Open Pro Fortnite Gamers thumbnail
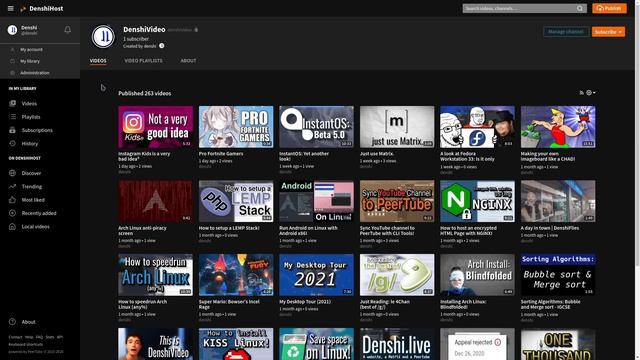 [x=236, y=127]
